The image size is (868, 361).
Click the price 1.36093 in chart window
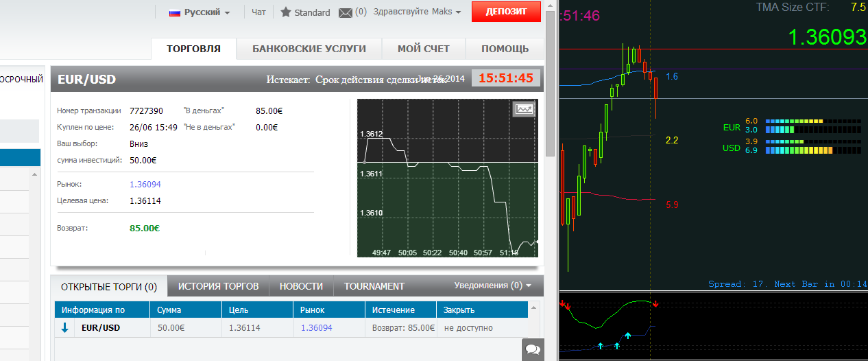828,37
